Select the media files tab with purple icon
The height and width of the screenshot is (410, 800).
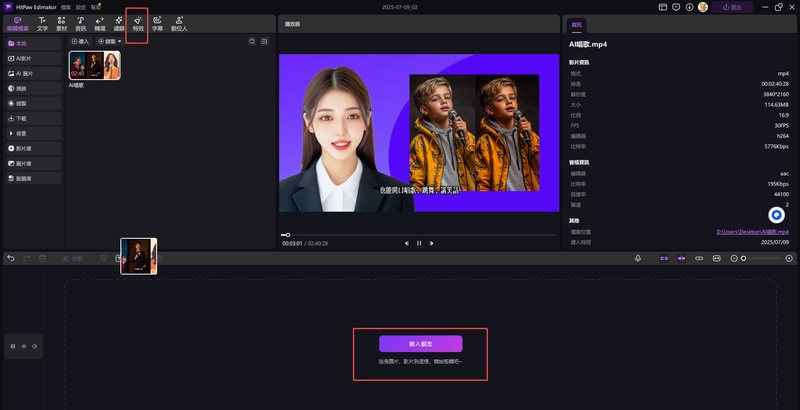click(x=17, y=24)
